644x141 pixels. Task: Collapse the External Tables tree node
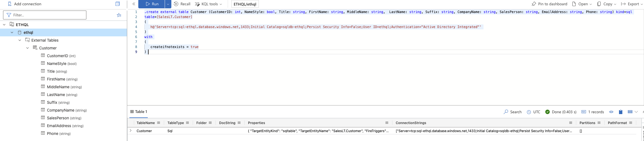(20, 40)
